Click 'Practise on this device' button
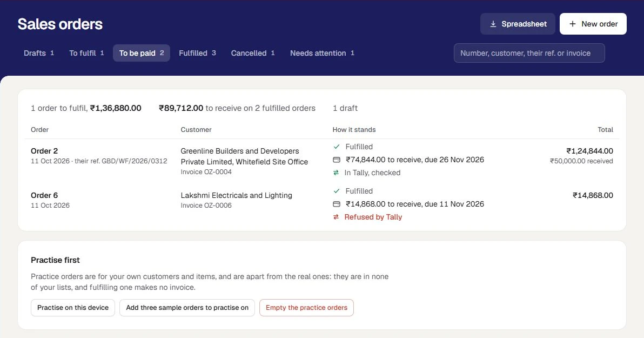Image resolution: width=644 pixels, height=338 pixels. point(73,308)
